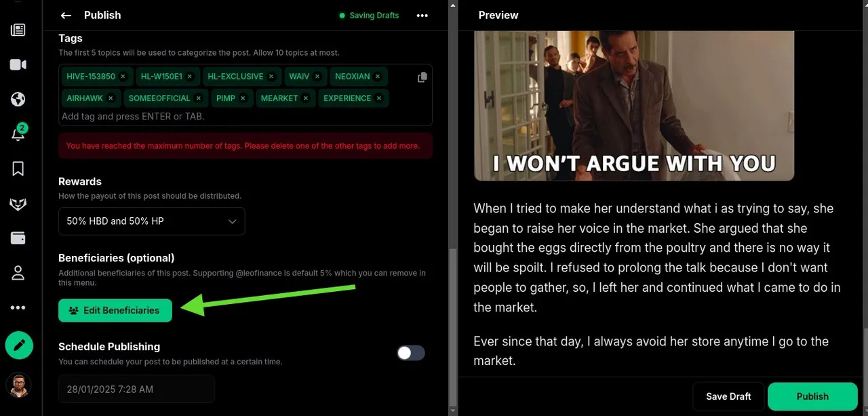This screenshot has height=416, width=868.
Task: Click the schedule date 28/01/2025 7:28 AM field
Action: click(x=136, y=390)
